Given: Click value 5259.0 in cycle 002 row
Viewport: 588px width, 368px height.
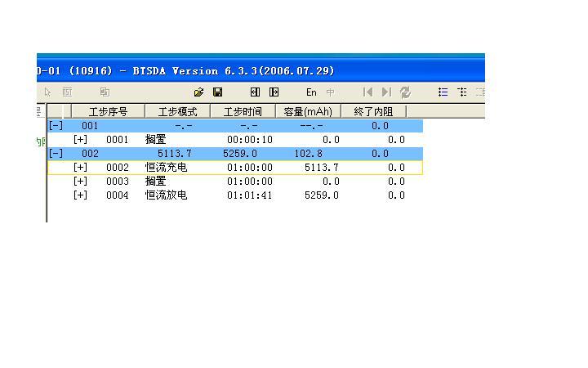Looking at the screenshot, I should (240, 154).
